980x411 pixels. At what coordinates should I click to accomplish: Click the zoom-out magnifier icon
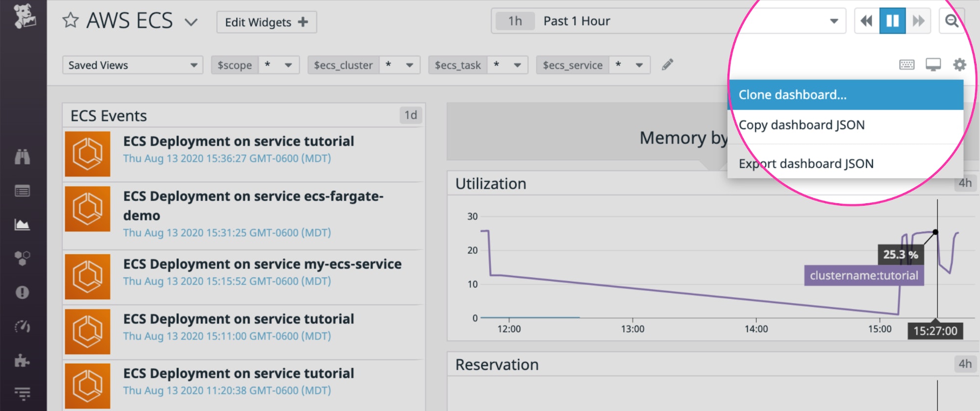(952, 21)
